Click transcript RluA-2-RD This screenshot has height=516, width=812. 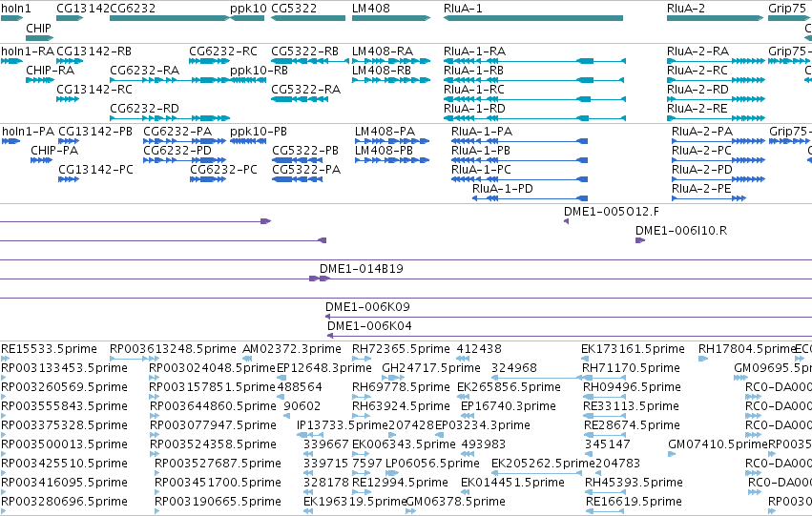click(x=698, y=90)
